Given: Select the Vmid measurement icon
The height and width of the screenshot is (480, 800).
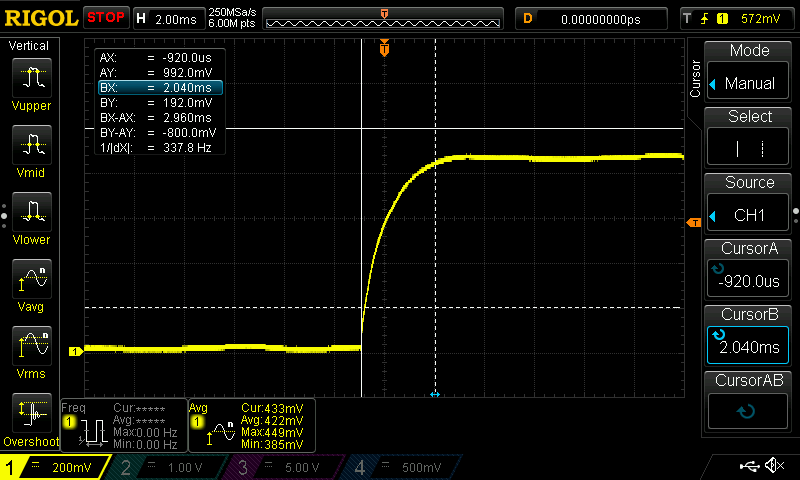Looking at the screenshot, I should (x=32, y=145).
